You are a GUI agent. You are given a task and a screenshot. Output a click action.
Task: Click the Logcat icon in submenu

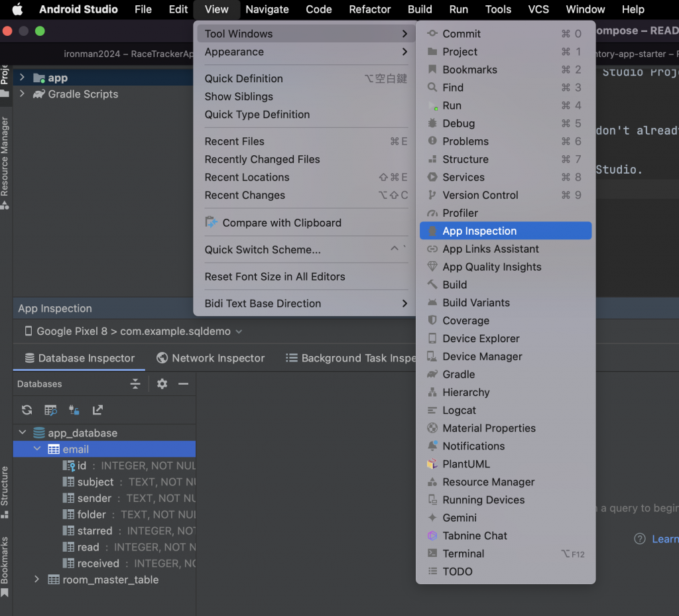[432, 410]
